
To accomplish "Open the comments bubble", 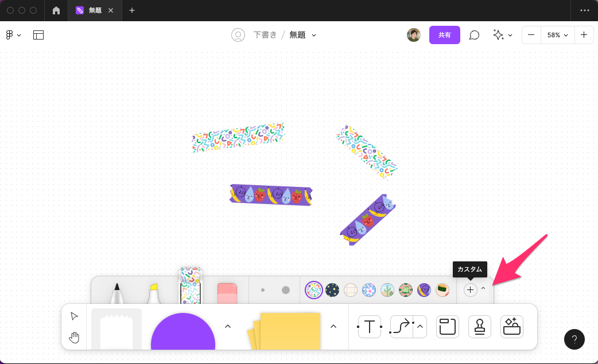I will [473, 35].
